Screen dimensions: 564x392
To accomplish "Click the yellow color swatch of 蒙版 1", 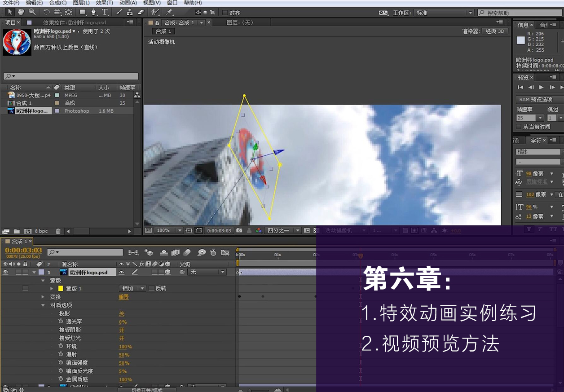I will pyautogui.click(x=60, y=288).
